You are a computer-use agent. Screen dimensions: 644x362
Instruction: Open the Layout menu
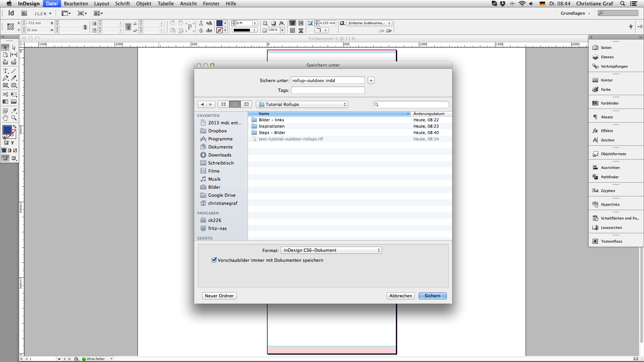[101, 4]
